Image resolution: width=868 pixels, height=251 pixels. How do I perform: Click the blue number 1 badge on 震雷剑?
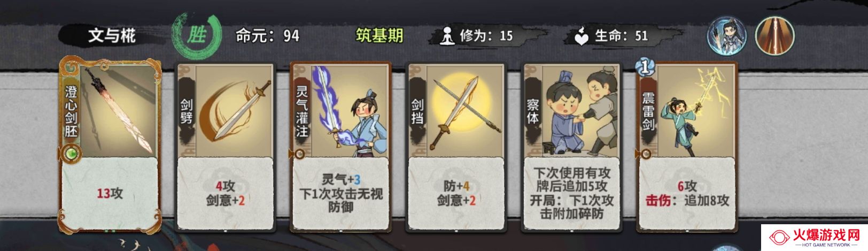tap(645, 67)
